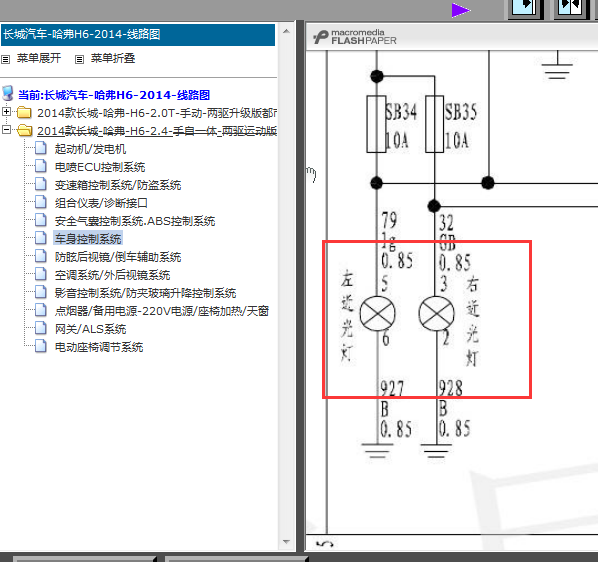598x562 pixels.
Task: Open the 变速箱控制系统/防盗系统 diagram
Action: coord(117,185)
